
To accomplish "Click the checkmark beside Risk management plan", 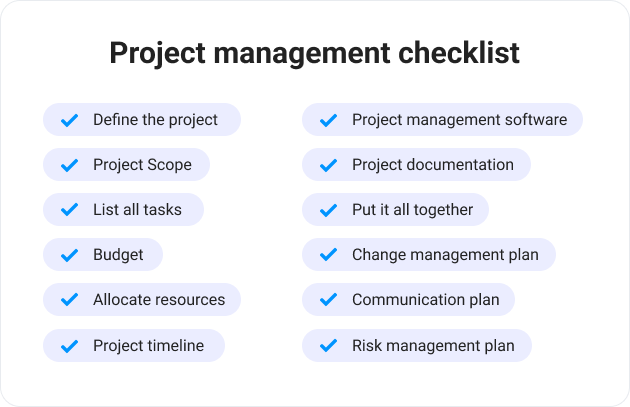I will 328,346.
